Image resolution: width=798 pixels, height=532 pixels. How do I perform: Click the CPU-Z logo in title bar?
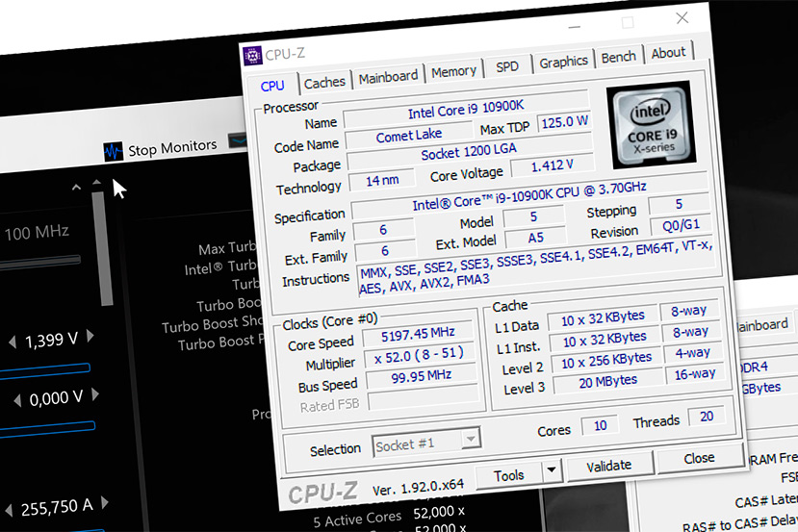253,55
